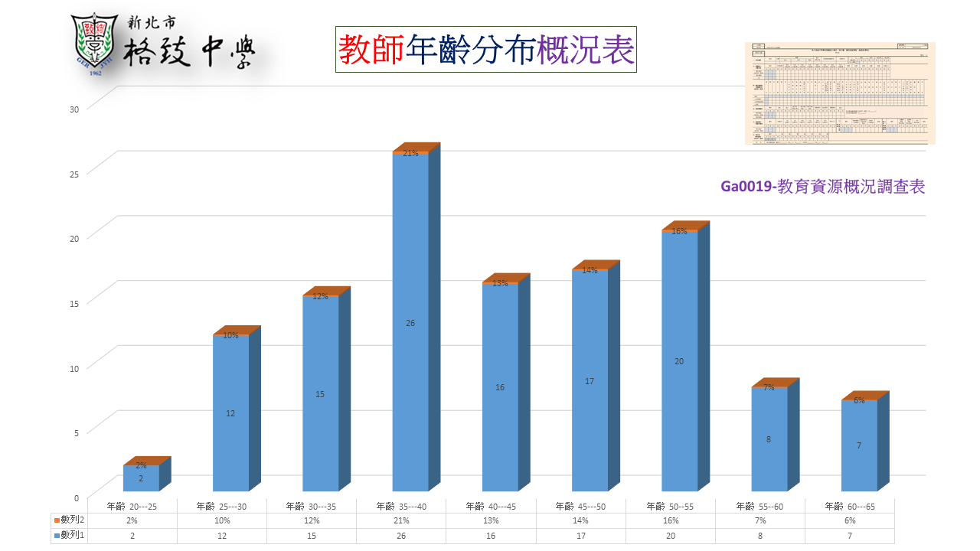Screen dimensions: 980x551
Task: Click the 年齡 40---45 axis category label
Action: (x=491, y=506)
